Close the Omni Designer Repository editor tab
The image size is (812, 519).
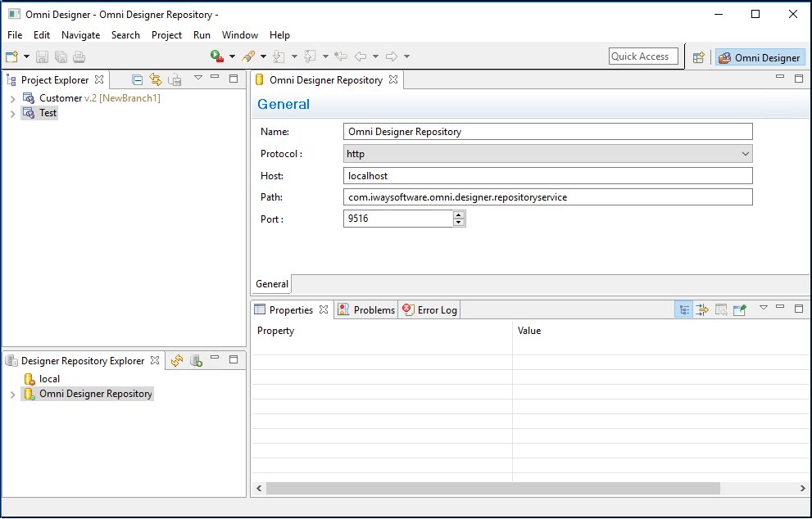coord(393,79)
